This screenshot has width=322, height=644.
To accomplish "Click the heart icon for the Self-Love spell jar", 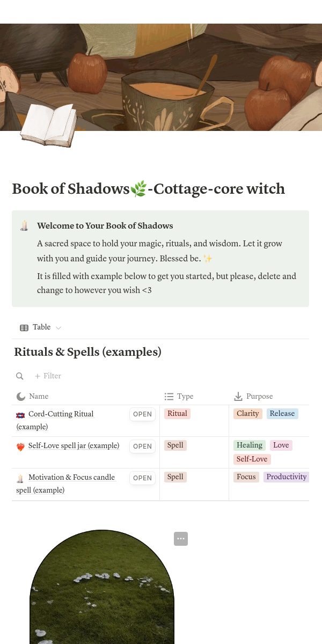I will [x=20, y=447].
